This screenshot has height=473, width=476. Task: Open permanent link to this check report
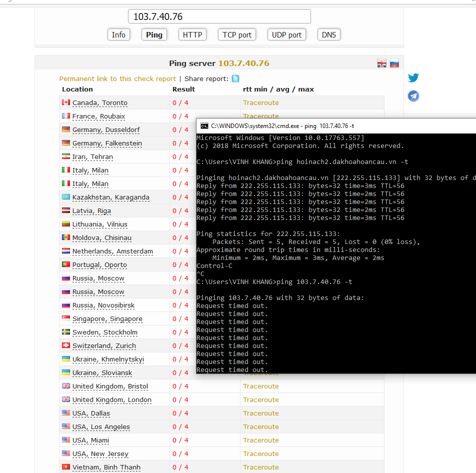click(117, 78)
